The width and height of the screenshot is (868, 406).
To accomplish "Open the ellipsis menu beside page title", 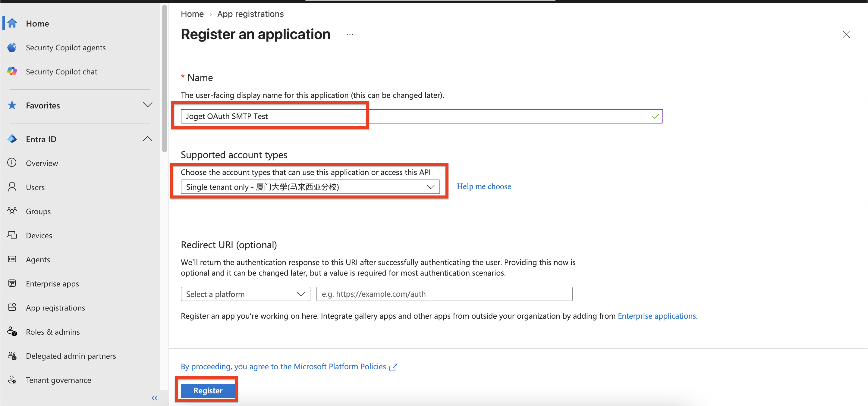I will click(x=350, y=34).
